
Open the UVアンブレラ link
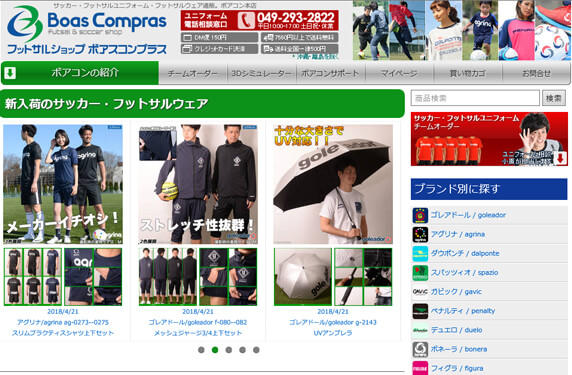tap(333, 333)
